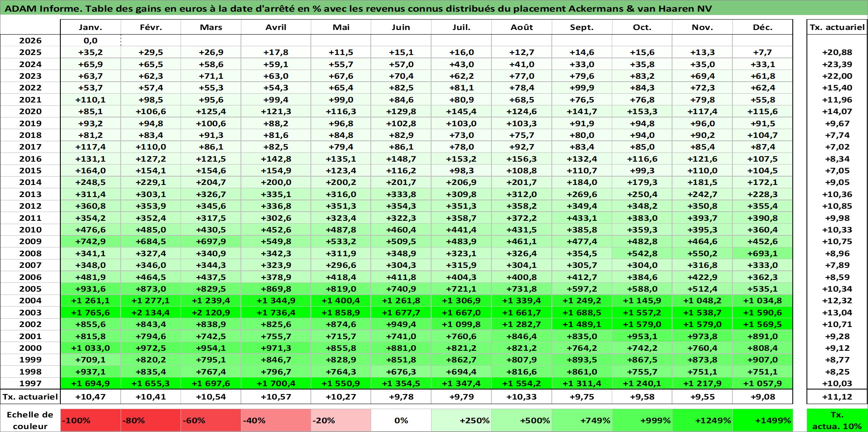
Task: Click the +1 033,0 cell in 2000
Action: pos(90,348)
